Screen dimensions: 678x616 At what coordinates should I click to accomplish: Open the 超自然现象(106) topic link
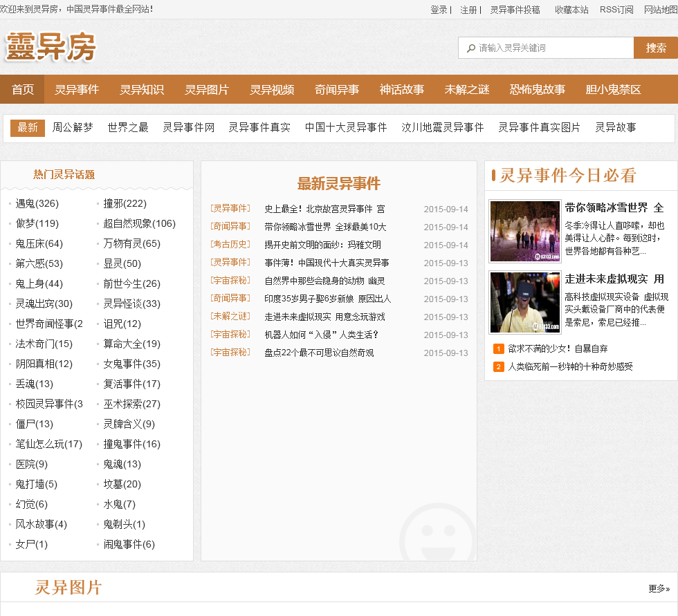point(139,223)
